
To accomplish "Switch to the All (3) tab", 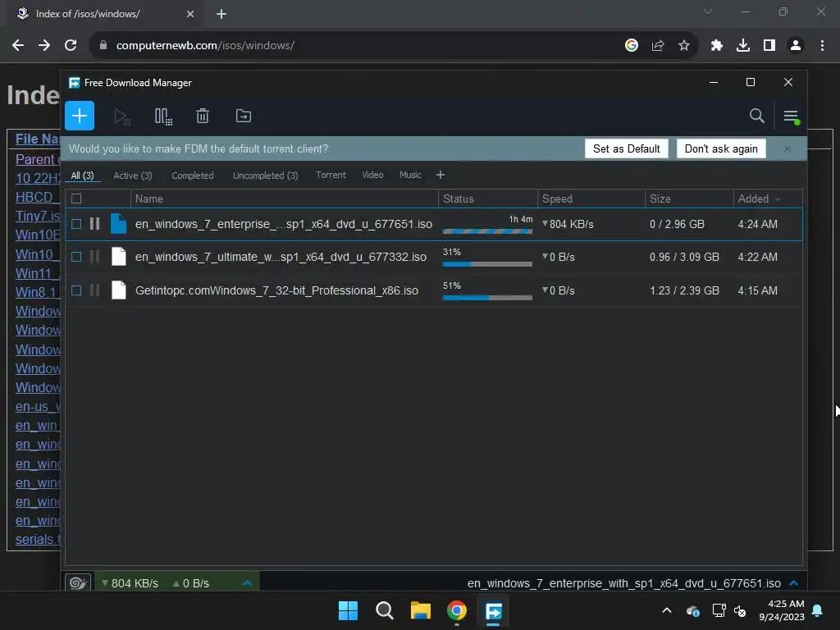I will coord(83,176).
